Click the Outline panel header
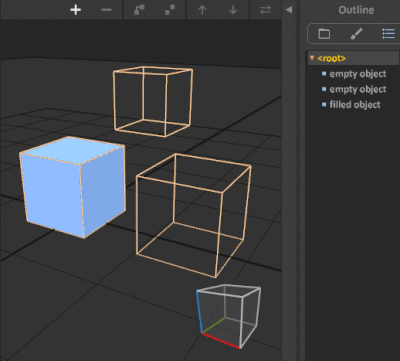This screenshot has width=400, height=361. click(x=356, y=10)
